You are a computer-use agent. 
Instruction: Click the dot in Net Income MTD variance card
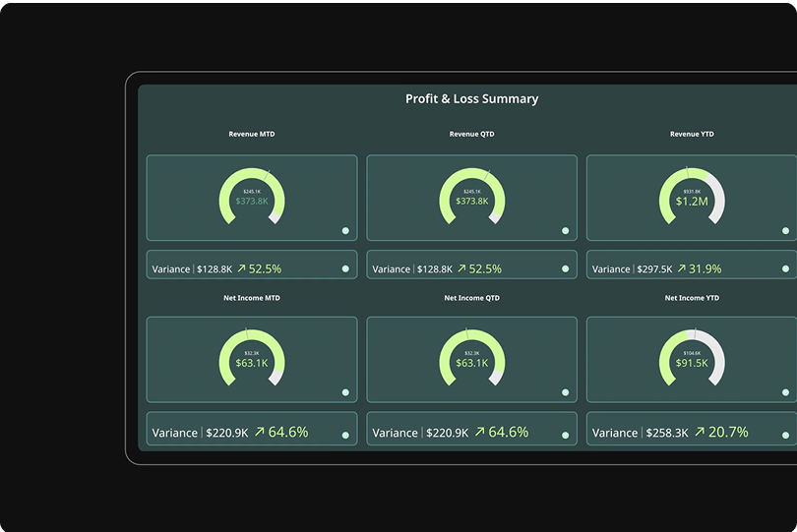345,435
